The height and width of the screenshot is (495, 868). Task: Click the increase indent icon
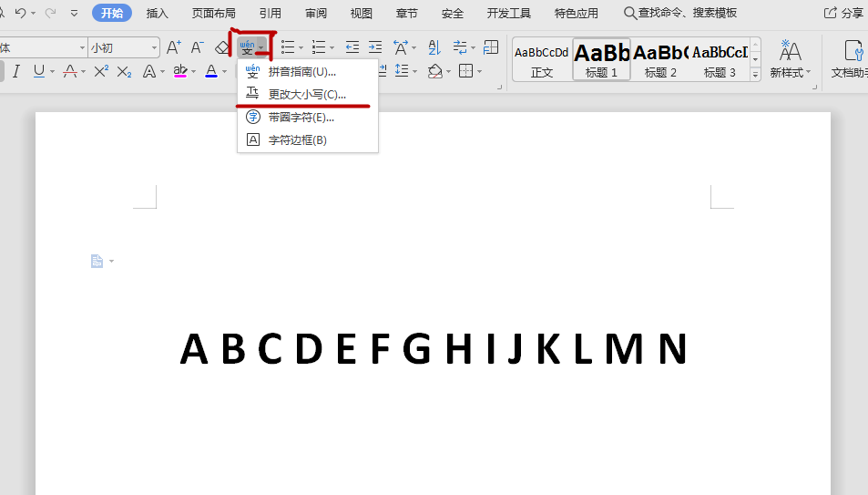[375, 47]
